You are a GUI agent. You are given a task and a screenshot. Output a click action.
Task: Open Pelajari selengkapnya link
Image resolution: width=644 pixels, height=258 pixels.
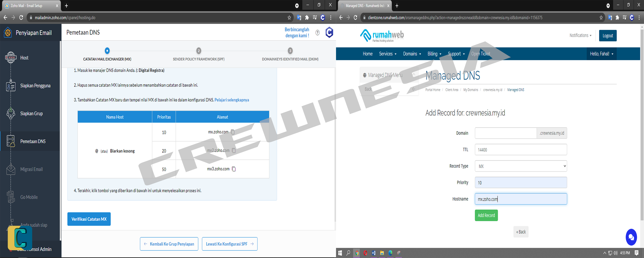232,100
